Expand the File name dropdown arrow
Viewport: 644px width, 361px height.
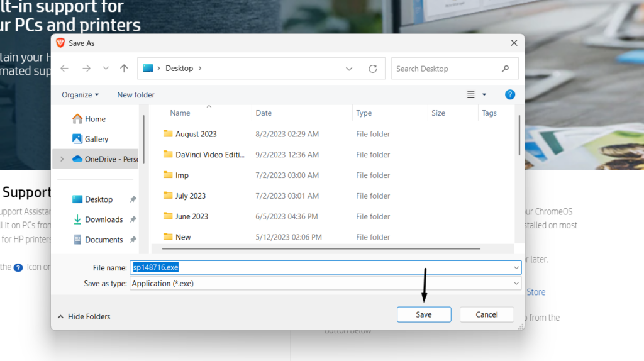point(516,268)
